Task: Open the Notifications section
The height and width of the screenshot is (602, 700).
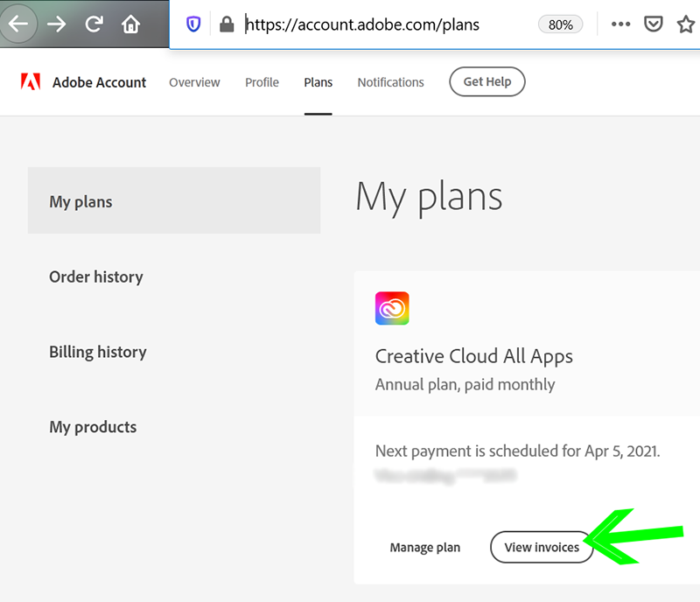Action: pyautogui.click(x=390, y=81)
